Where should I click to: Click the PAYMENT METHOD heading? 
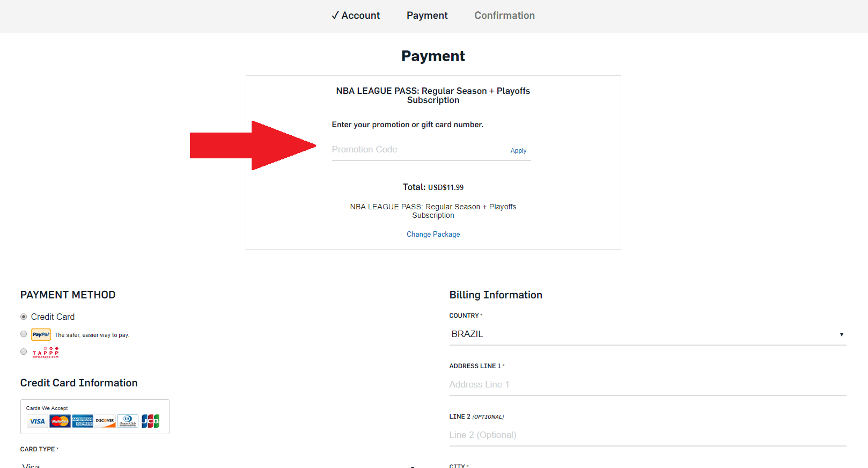pos(68,295)
